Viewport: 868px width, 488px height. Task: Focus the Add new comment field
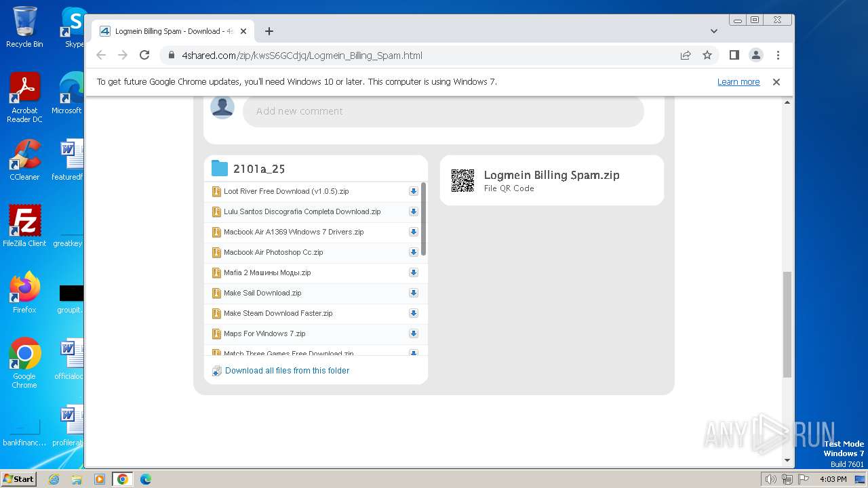coord(443,111)
